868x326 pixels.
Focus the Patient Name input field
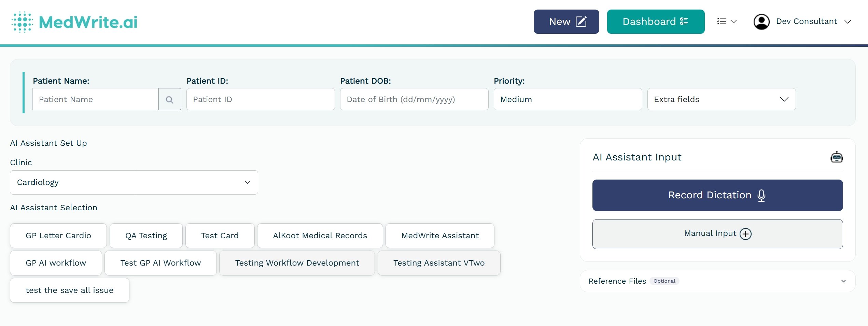click(x=95, y=99)
